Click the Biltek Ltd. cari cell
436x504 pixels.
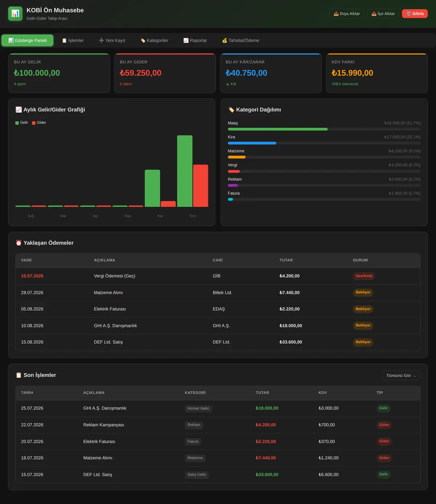point(222,293)
